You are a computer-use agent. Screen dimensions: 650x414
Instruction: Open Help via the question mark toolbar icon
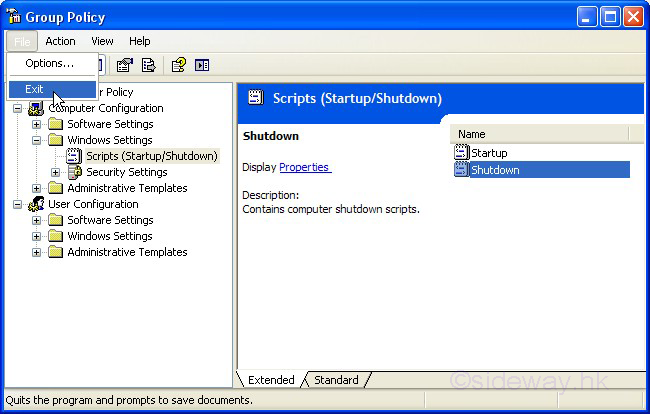click(178, 66)
